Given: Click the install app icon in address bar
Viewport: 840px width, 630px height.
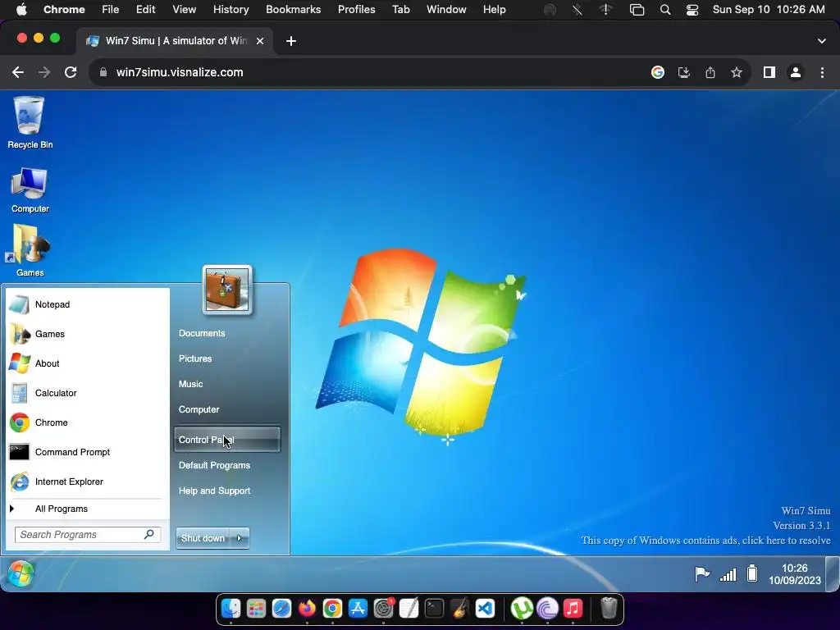Looking at the screenshot, I should pyautogui.click(x=684, y=72).
